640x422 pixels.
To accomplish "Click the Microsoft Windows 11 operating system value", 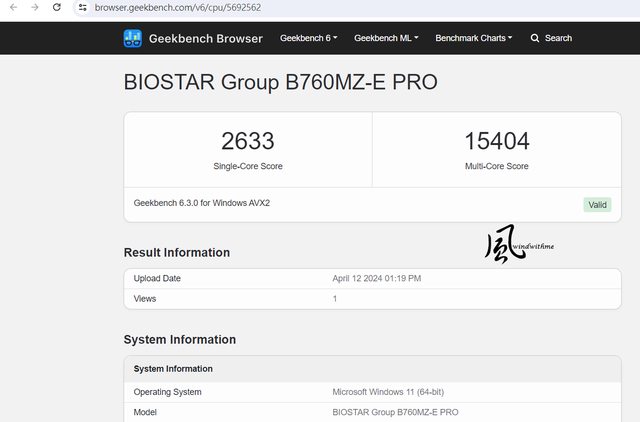I will 388,392.
